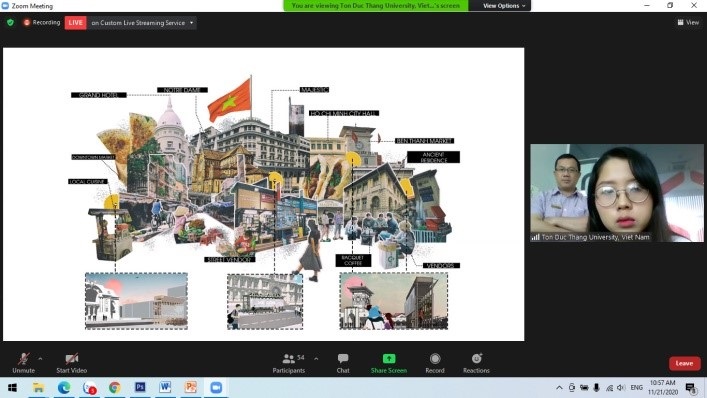Click the green Share Screen icon
The image size is (707, 398).
point(389,359)
